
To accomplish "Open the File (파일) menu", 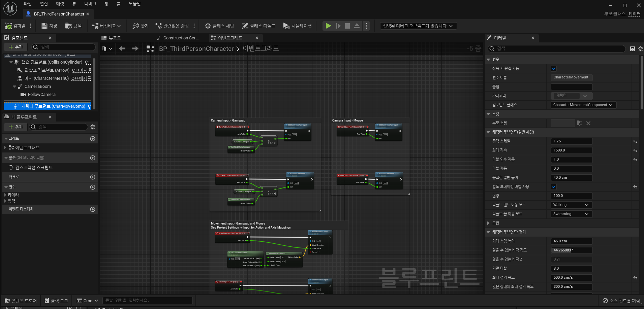I will (28, 4).
